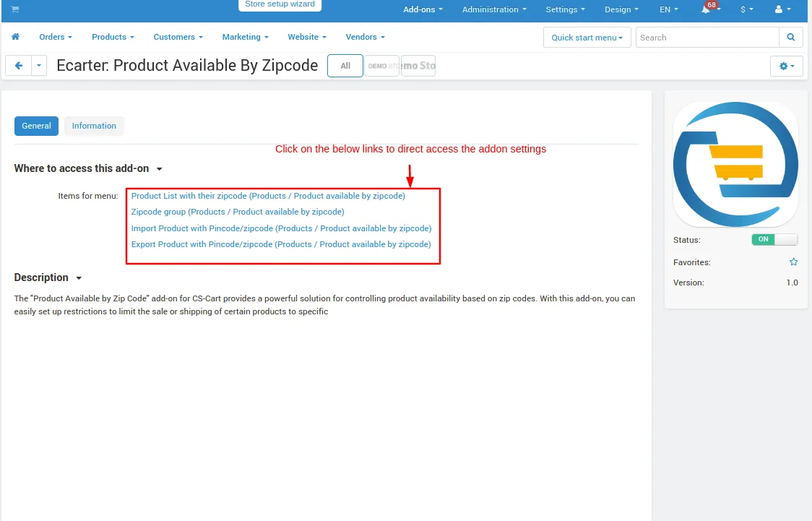Screen dimensions: 812x521
Task: Click the search magnifier button
Action: tap(791, 38)
